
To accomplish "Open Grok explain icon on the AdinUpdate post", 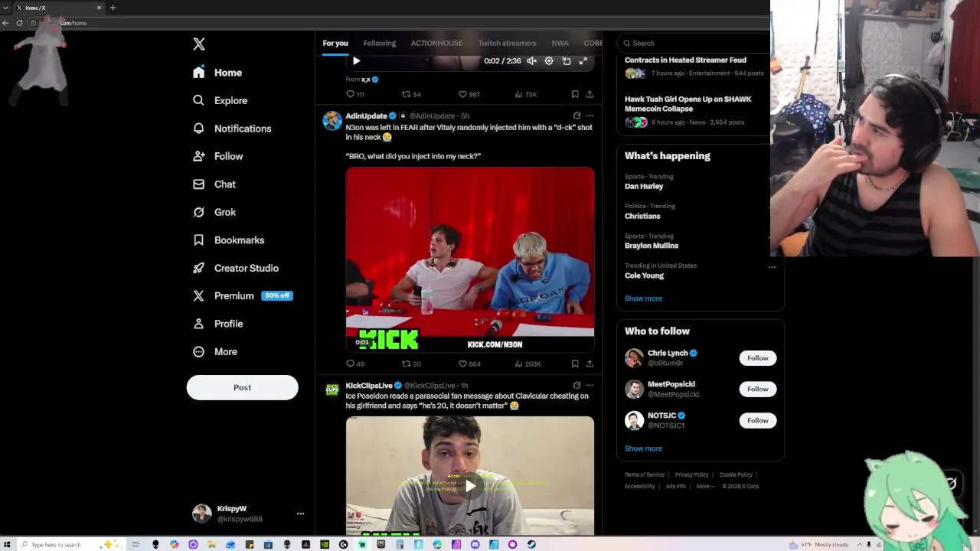I will pos(577,116).
